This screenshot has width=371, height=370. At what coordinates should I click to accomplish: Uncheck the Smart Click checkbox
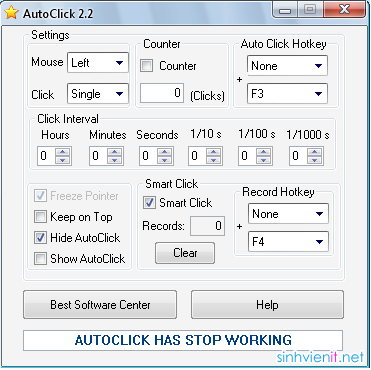point(149,203)
